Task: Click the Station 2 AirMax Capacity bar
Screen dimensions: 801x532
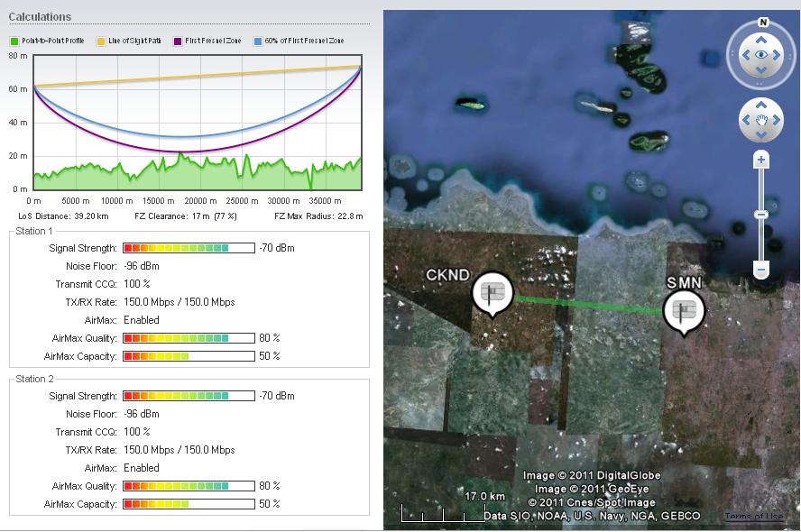Action: pyautogui.click(x=189, y=504)
